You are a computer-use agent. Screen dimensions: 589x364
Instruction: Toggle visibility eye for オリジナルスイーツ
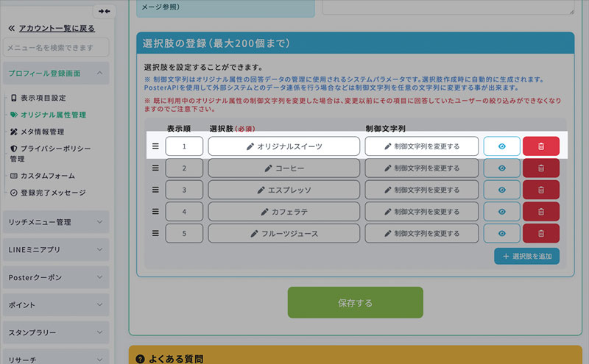click(x=501, y=146)
